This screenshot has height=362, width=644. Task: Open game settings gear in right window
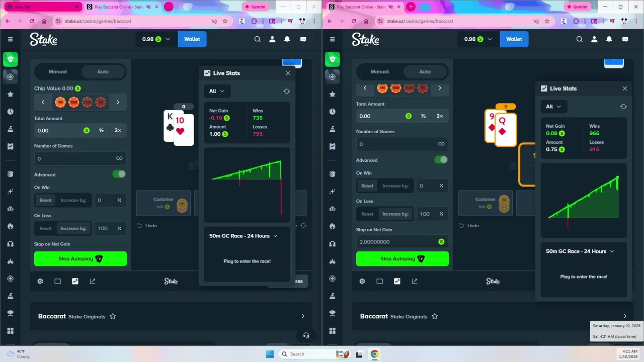362,281
